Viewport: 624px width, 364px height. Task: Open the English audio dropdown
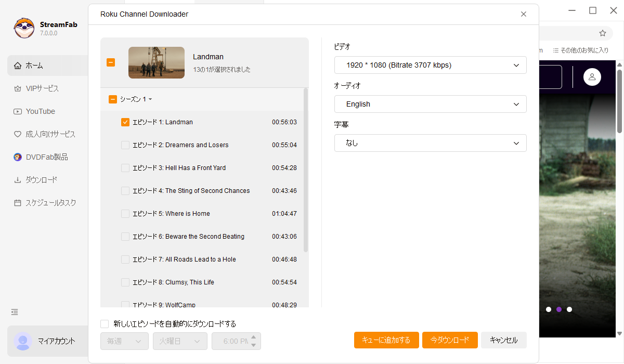430,104
